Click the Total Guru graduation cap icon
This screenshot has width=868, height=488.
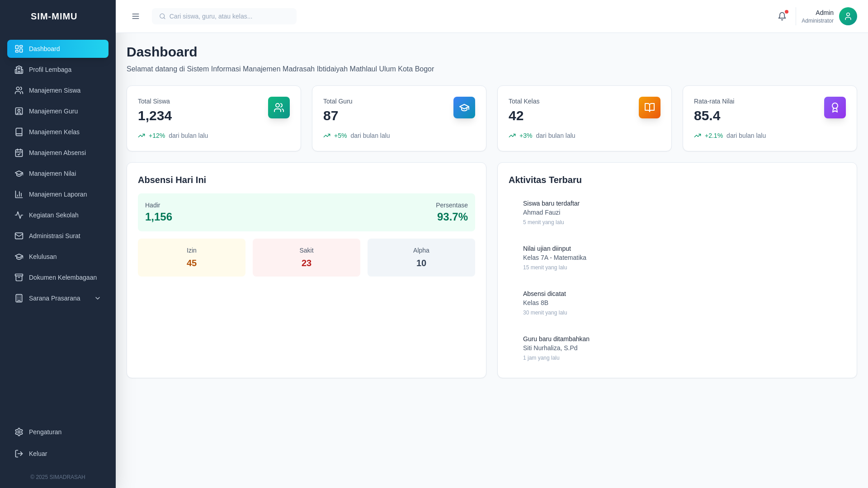464,108
